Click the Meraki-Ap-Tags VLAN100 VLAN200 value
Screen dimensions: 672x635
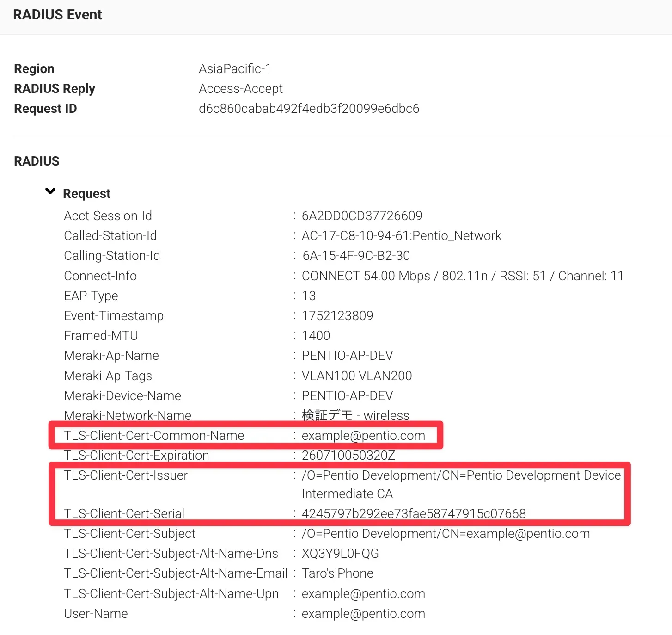pos(356,376)
